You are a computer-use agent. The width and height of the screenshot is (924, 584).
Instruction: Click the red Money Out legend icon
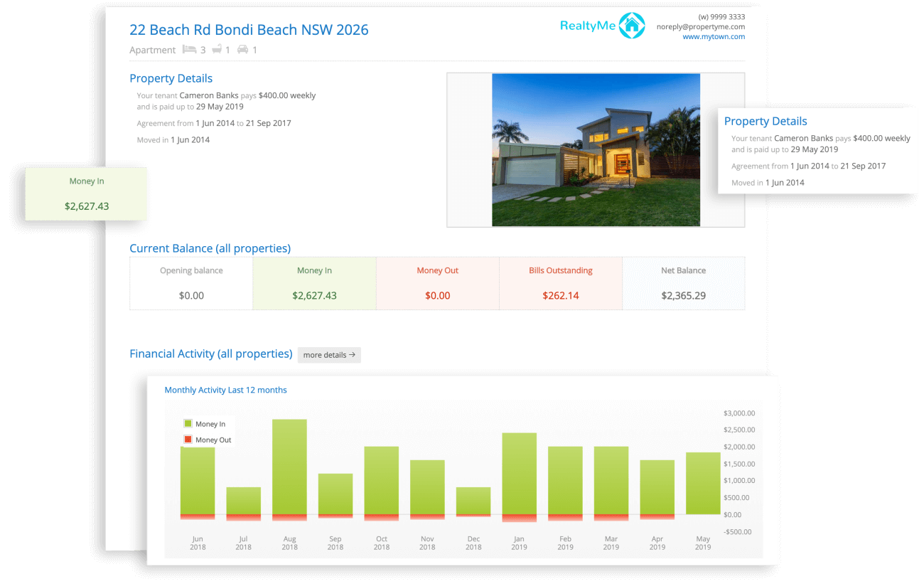pyautogui.click(x=186, y=440)
